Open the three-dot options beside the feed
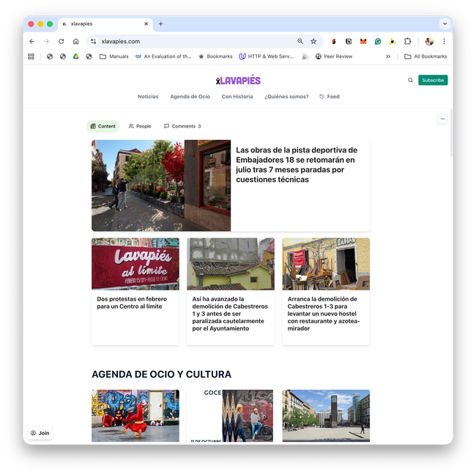The height and width of the screenshot is (475, 476). pos(442,119)
